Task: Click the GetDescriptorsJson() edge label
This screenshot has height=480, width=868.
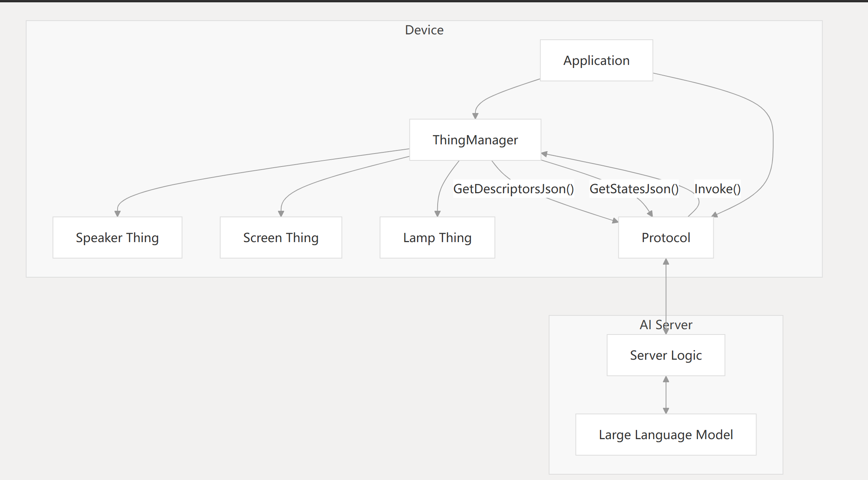Action: pos(513,189)
